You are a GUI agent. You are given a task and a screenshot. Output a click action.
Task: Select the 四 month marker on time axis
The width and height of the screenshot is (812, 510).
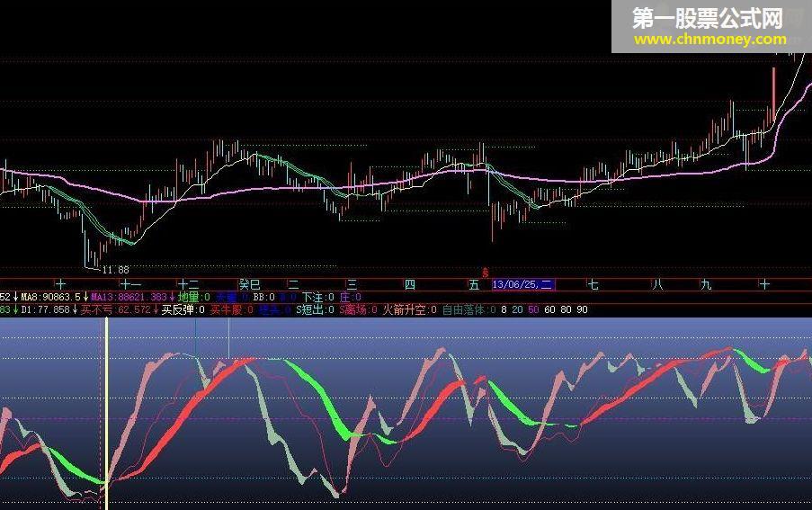[410, 284]
